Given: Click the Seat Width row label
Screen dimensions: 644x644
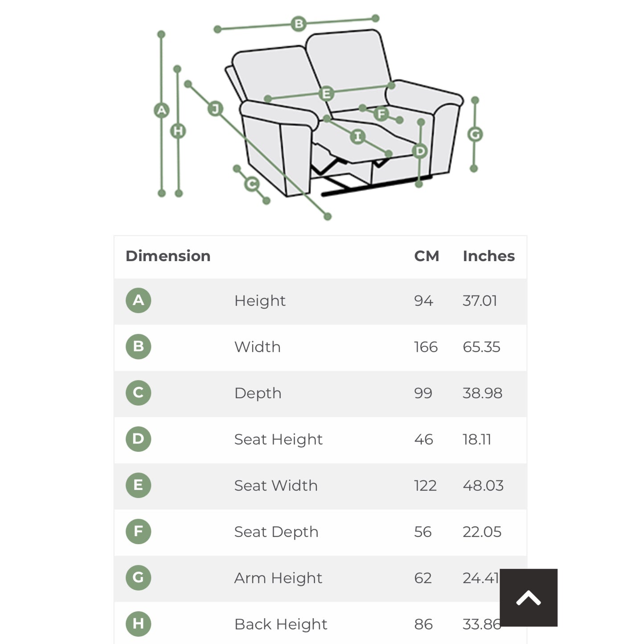Looking at the screenshot, I should click(276, 485).
